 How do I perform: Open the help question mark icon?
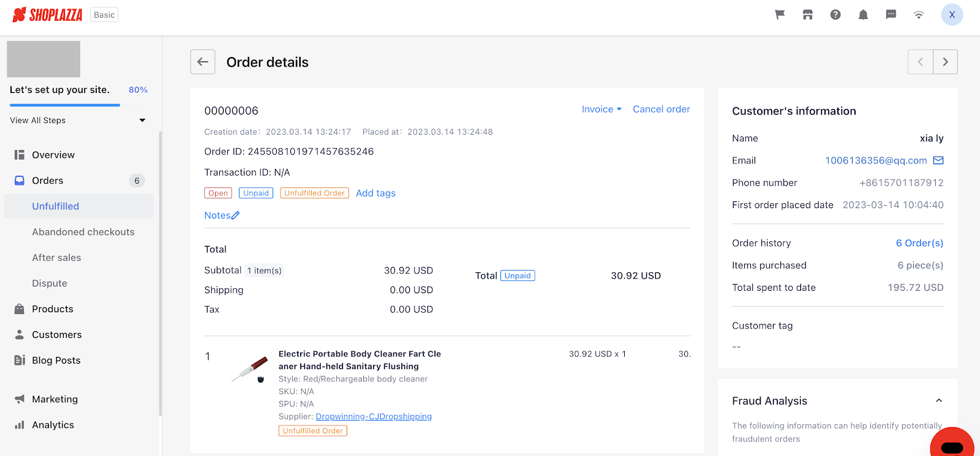(x=835, y=15)
